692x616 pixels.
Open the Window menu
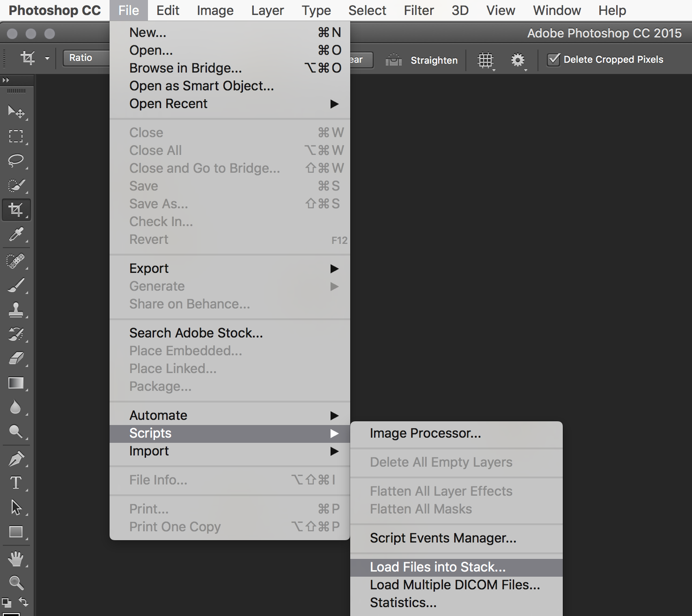point(556,10)
